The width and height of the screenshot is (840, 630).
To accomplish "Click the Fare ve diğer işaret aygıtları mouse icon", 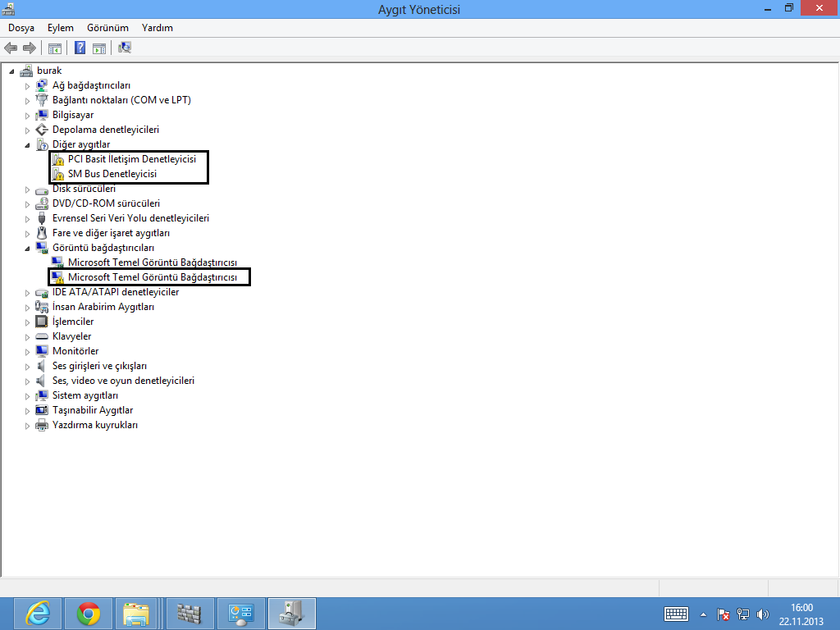I will [41, 233].
